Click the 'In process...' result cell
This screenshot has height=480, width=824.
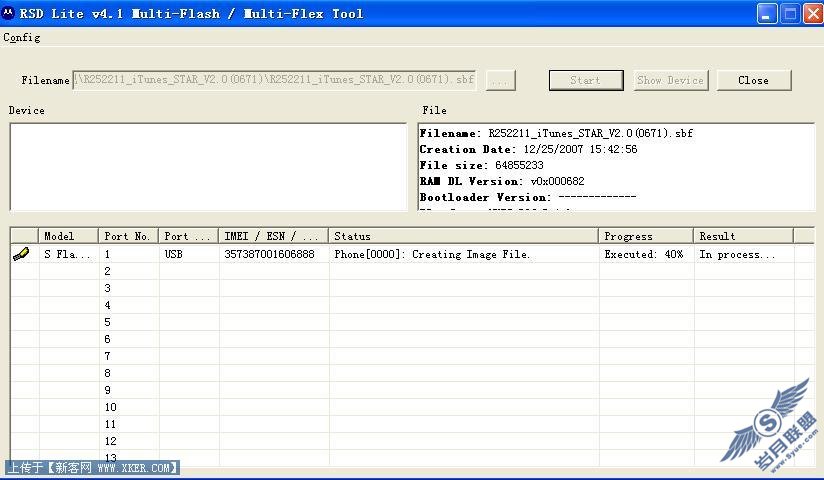(744, 254)
